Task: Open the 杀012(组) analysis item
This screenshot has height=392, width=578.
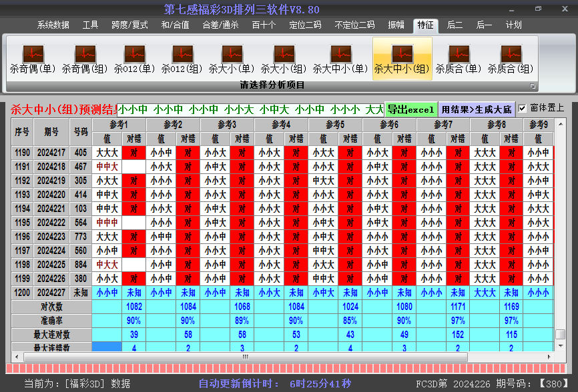Action: pos(182,57)
